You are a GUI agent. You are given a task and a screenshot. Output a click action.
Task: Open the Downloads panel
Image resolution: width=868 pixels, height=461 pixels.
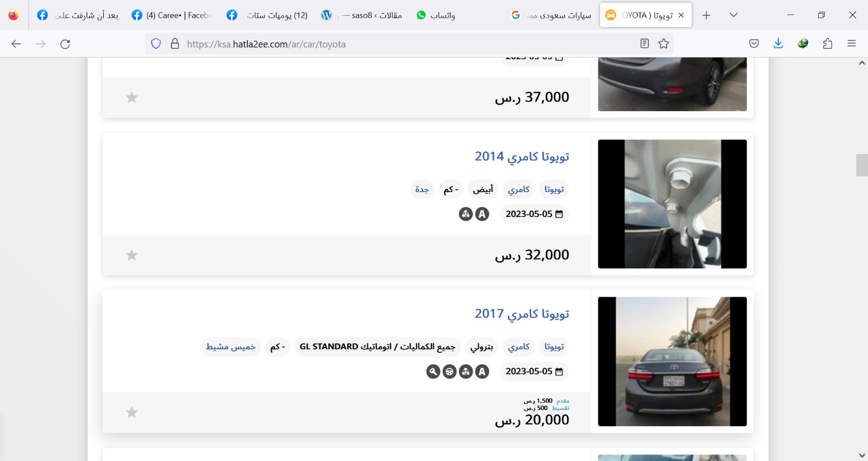[x=778, y=44]
